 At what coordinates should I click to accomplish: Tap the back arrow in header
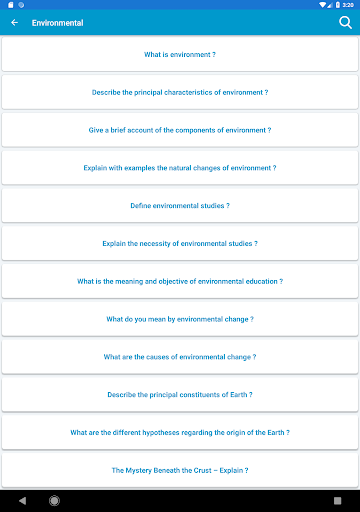coord(14,23)
